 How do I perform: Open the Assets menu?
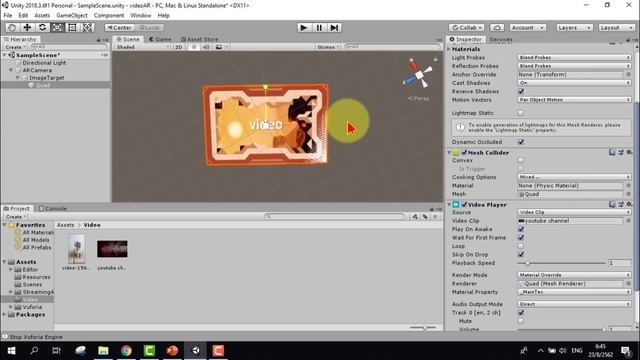pos(42,16)
